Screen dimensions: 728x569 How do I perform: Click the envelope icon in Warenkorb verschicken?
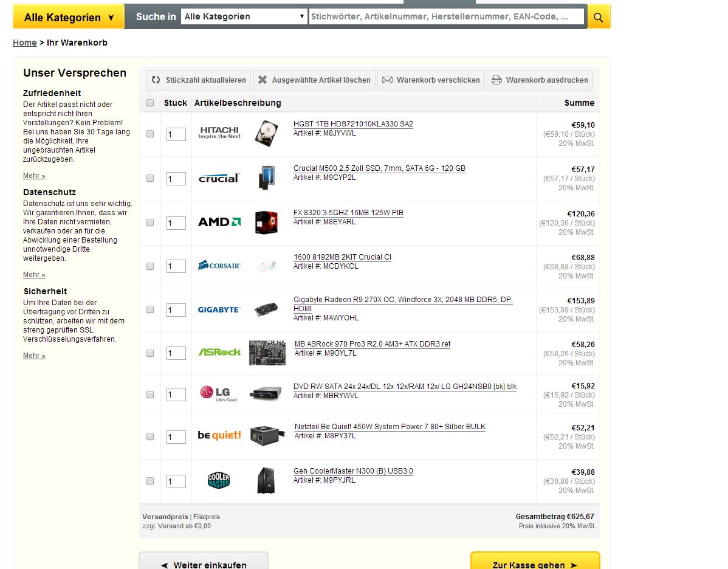[x=387, y=80]
